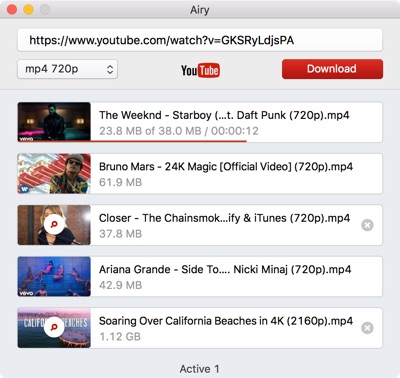The height and width of the screenshot is (378, 400).
Task: Select the Ariana Grande Side To Side thumbnail
Action: pos(54,276)
